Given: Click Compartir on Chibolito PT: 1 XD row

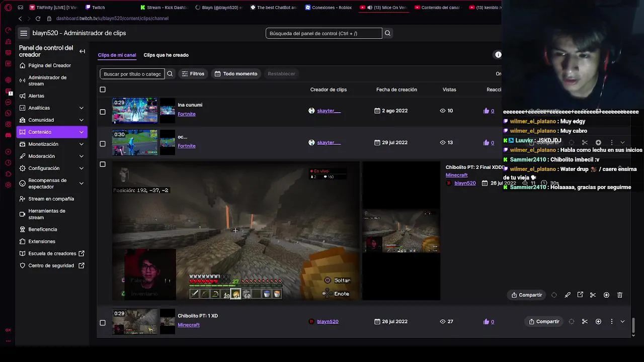Looking at the screenshot, I should pyautogui.click(x=544, y=322).
